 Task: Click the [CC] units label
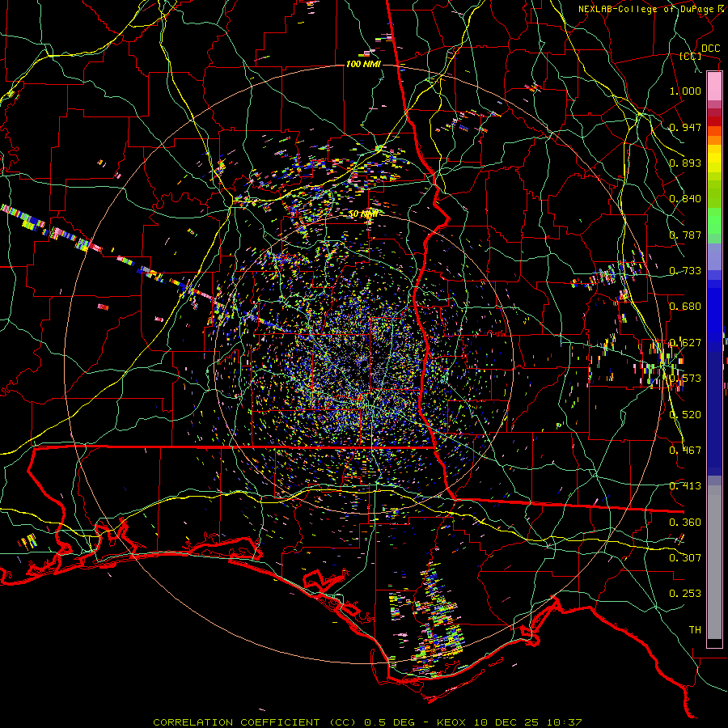click(691, 56)
